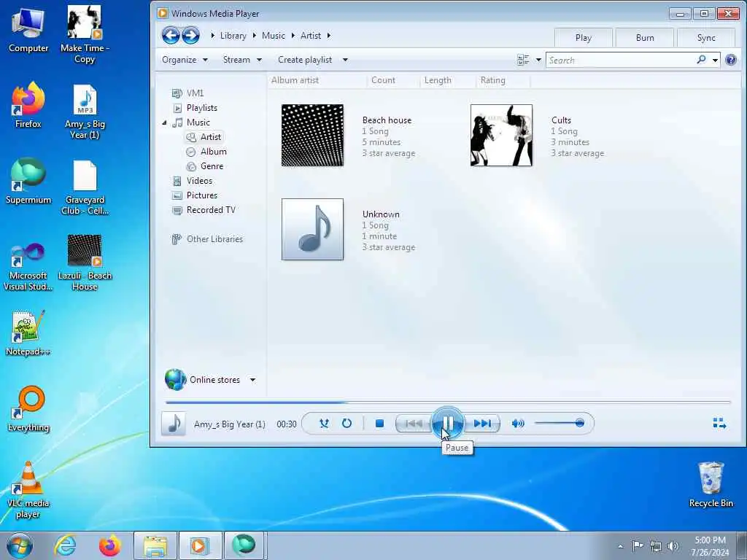Viewport: 747px width, 560px height.
Task: Select Music in the navigation pane
Action: point(198,122)
